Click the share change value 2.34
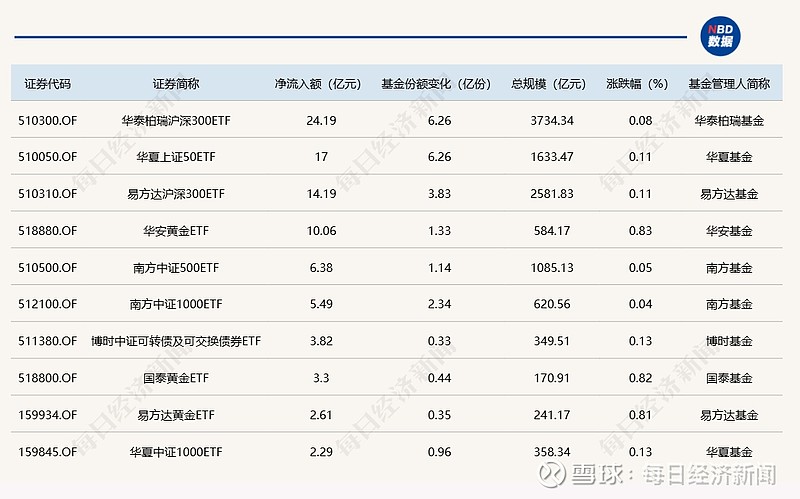Image resolution: width=800 pixels, height=499 pixels. 439,304
